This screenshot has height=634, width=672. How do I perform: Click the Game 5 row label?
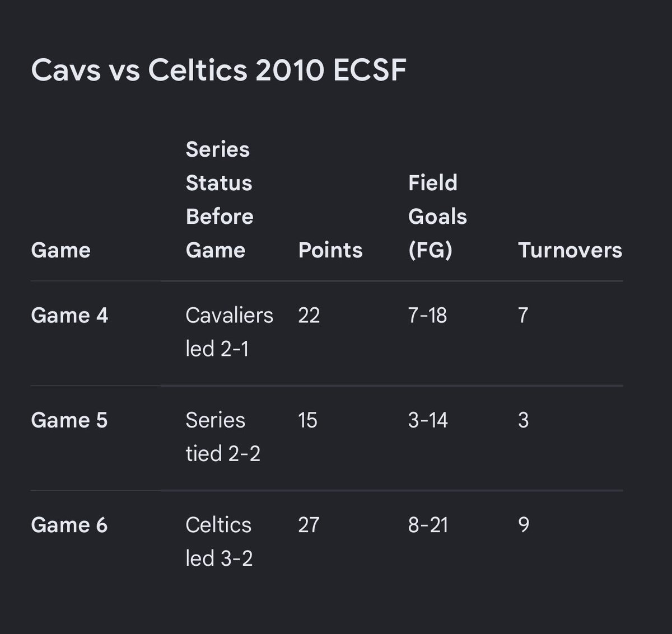[x=69, y=420]
